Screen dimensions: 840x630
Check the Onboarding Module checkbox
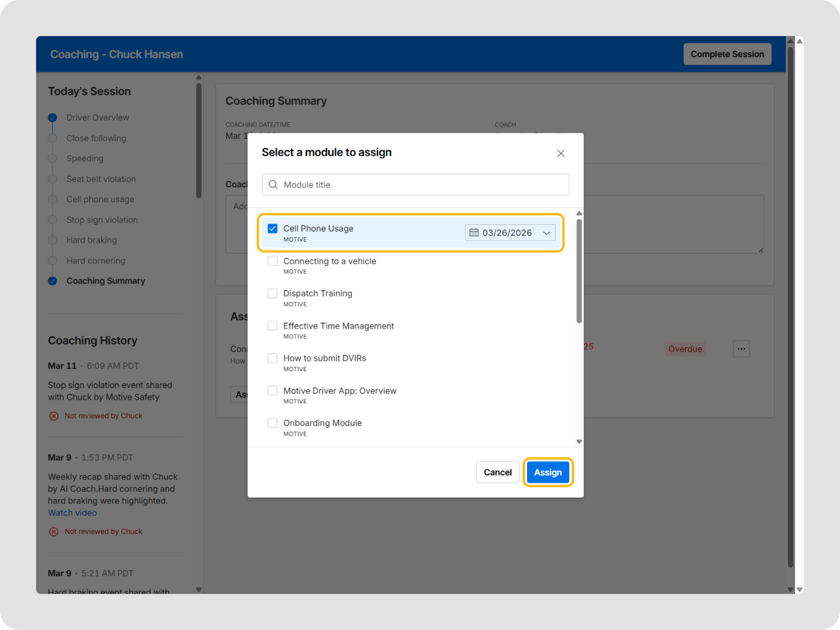(x=272, y=423)
